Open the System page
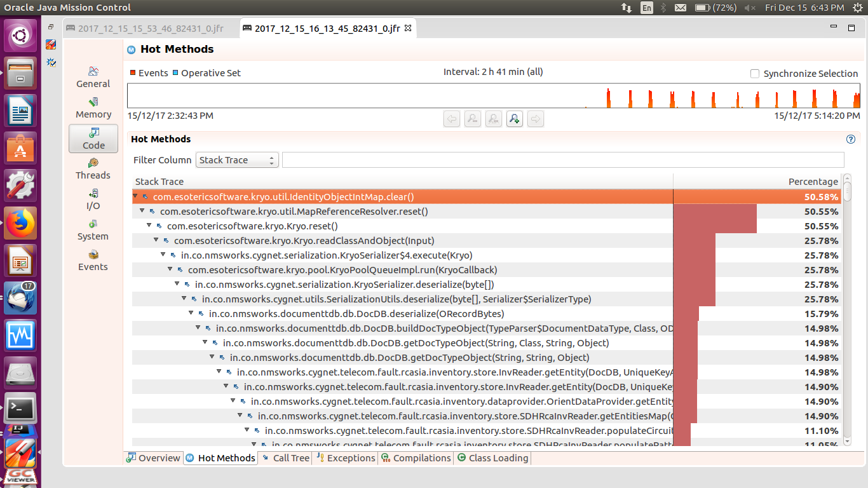 [93, 230]
